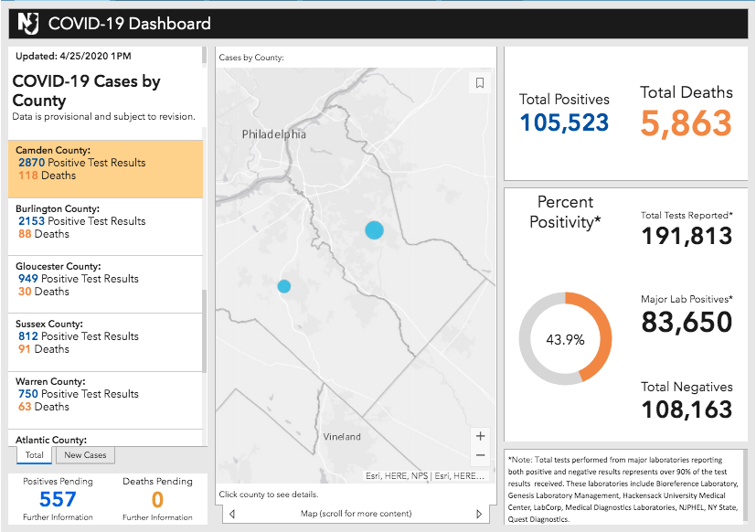Pick Sussex County list entry
This screenshot has width=756, height=532.
(x=105, y=336)
